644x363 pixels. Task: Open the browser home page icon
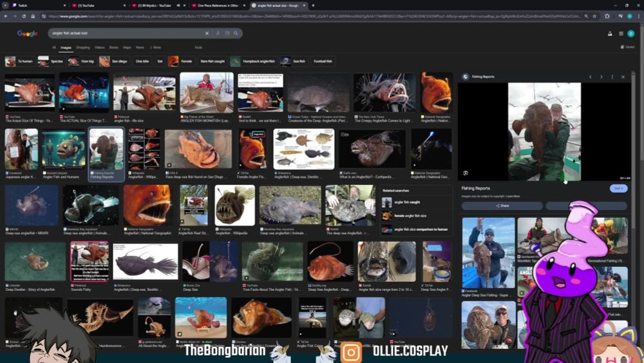click(33, 16)
